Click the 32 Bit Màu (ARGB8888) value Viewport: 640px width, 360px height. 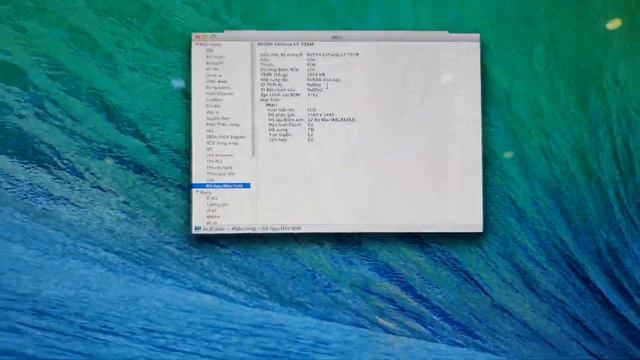pyautogui.click(x=331, y=120)
